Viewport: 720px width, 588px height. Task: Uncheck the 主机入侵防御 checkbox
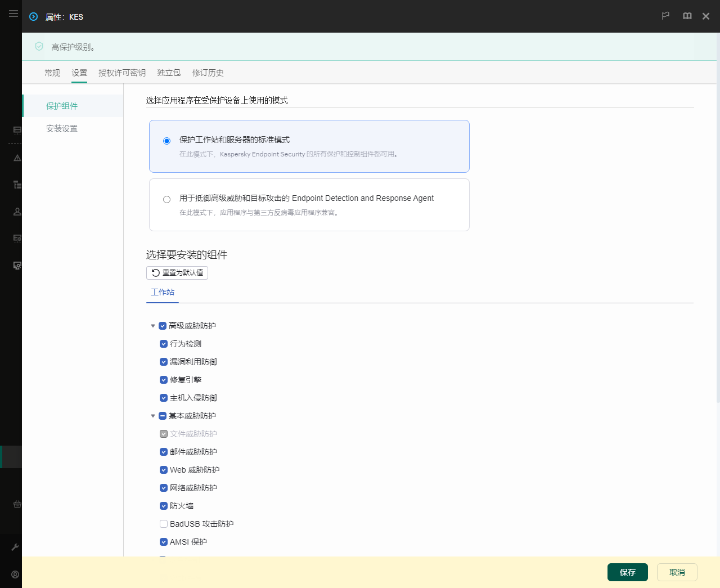pos(164,398)
